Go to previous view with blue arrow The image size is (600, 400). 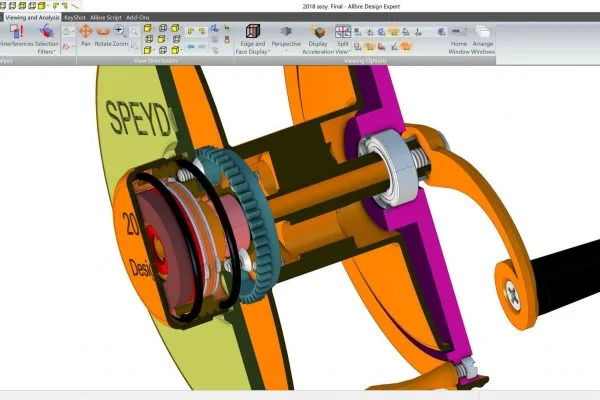tap(191, 46)
